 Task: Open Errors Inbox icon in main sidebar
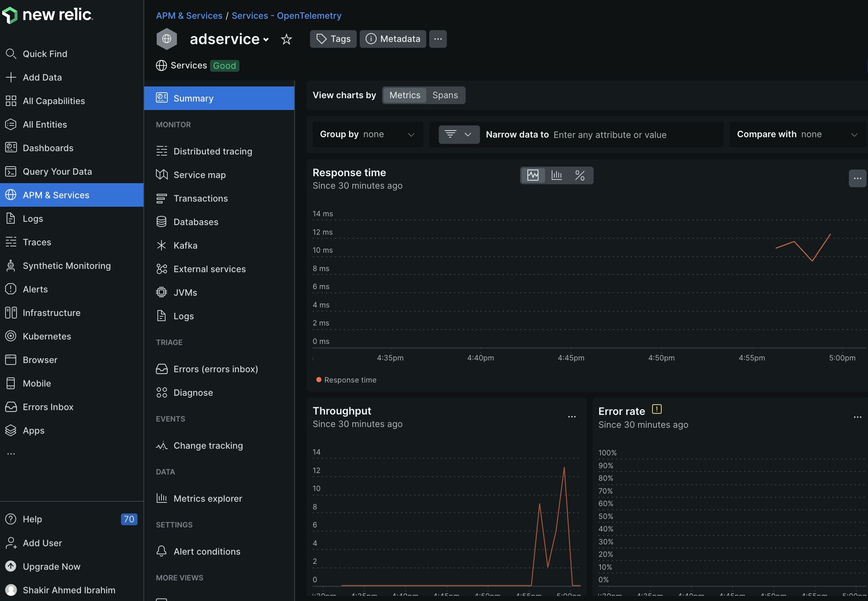click(x=11, y=407)
